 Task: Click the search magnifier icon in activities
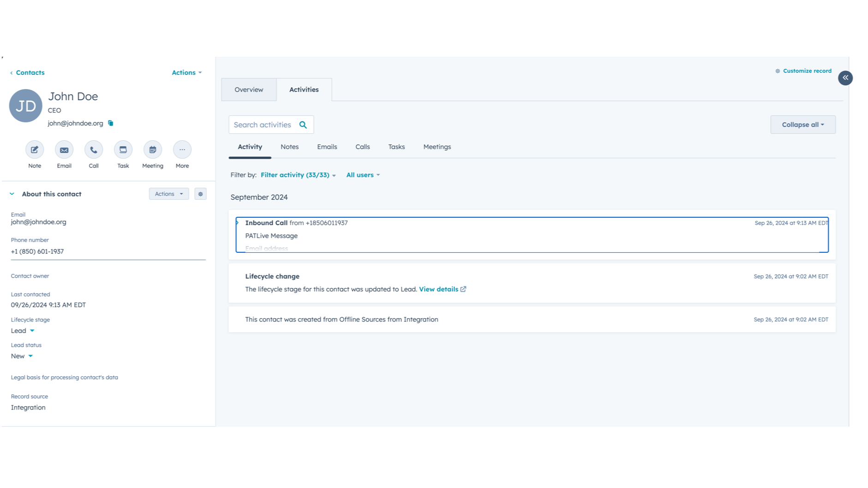pyautogui.click(x=303, y=125)
